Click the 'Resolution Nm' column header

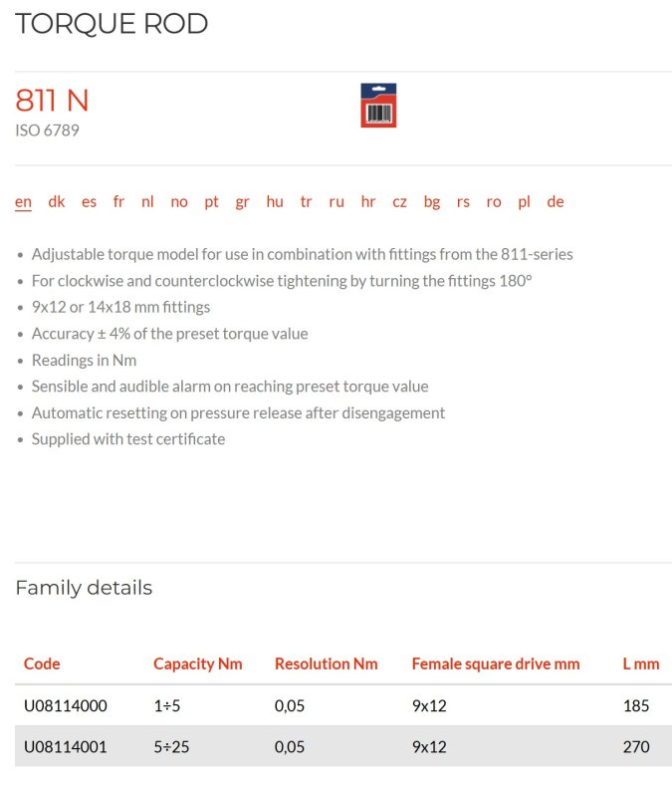point(327,664)
